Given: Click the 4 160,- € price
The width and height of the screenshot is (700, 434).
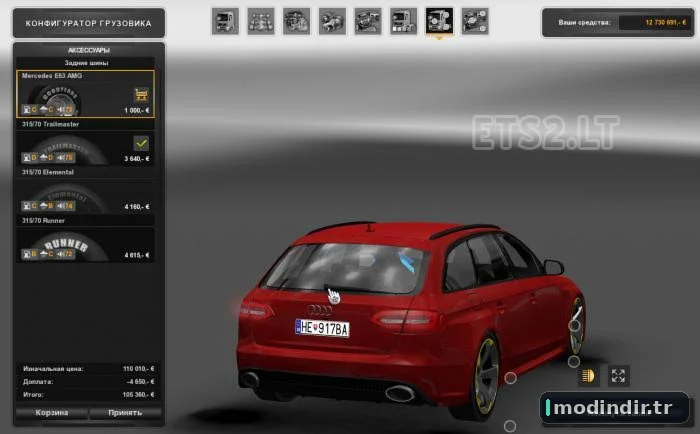Looking at the screenshot, I should click(x=137, y=207).
